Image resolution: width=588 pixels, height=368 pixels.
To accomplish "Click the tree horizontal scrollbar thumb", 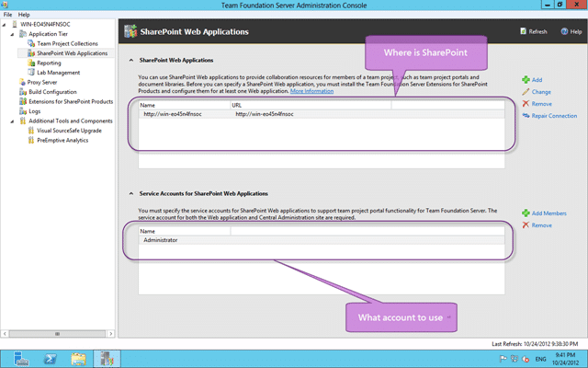I will pyautogui.click(x=57, y=333).
